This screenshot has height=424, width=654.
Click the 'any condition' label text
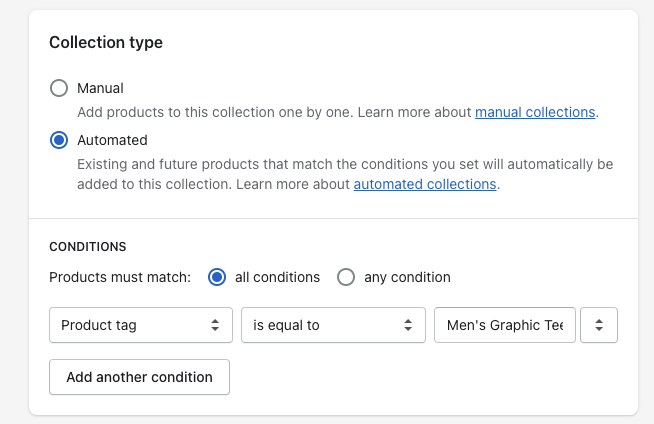(x=407, y=277)
